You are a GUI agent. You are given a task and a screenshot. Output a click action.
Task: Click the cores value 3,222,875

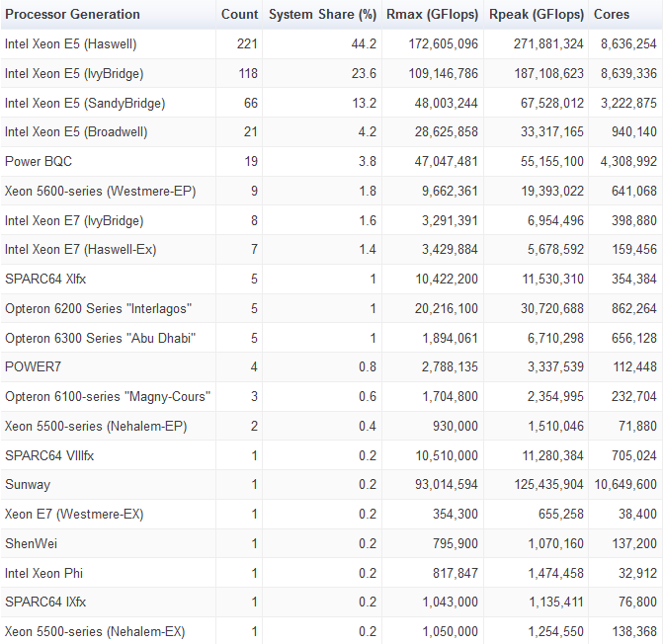(628, 103)
